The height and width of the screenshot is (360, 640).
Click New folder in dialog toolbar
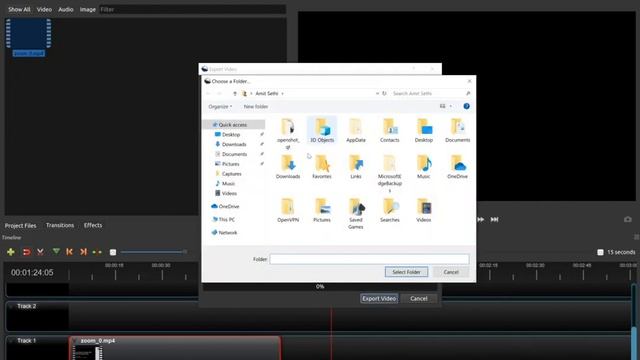(256, 107)
